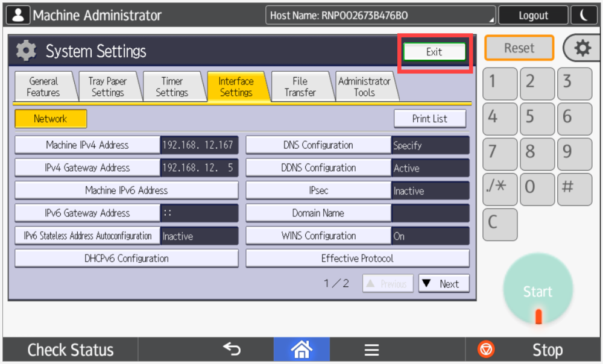This screenshot has width=603, height=364.
Task: Click the Active value for DDNS Configuration
Action: 431,168
